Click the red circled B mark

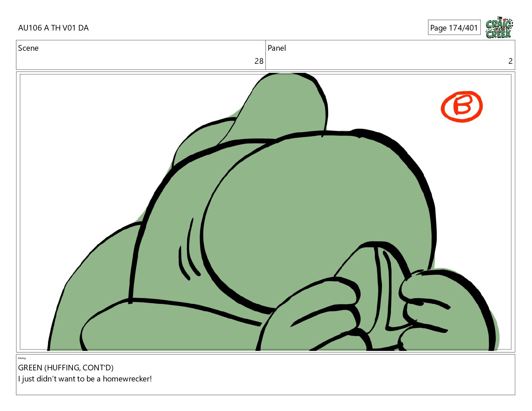click(x=461, y=106)
